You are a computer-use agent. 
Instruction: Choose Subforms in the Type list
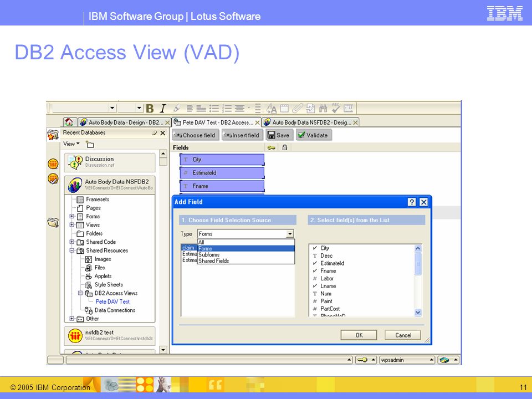click(246, 255)
